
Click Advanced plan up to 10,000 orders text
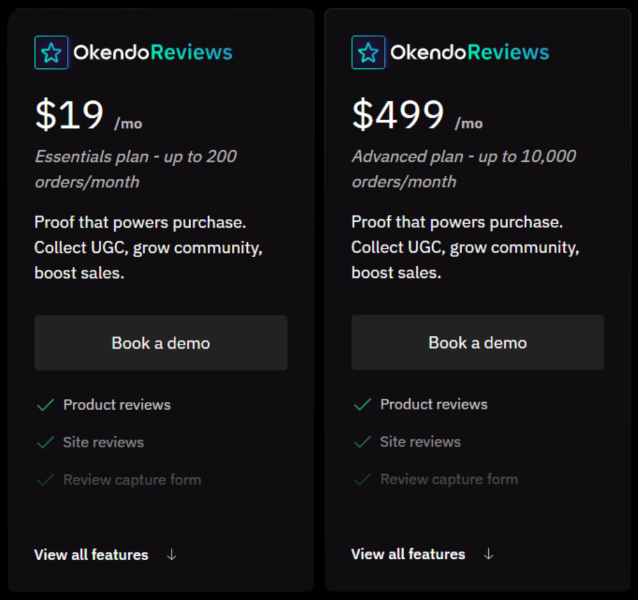click(x=463, y=169)
